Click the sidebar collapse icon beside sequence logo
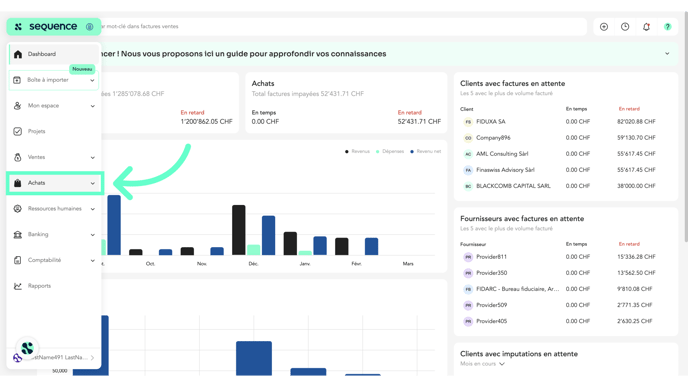 [x=90, y=27]
